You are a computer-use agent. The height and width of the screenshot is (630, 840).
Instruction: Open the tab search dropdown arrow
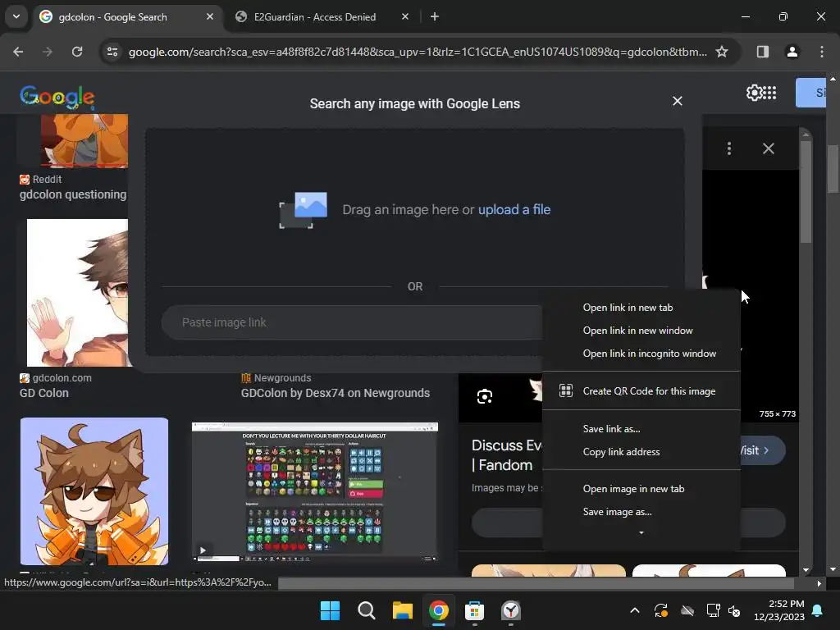click(16, 16)
